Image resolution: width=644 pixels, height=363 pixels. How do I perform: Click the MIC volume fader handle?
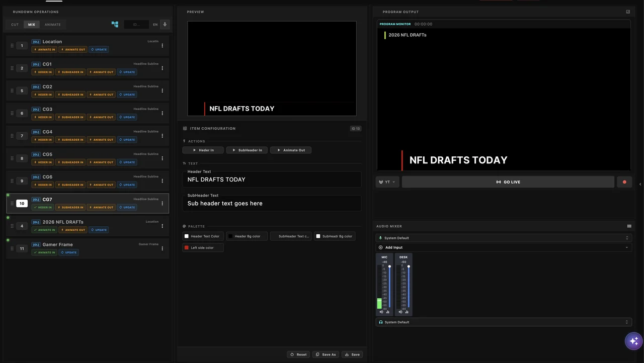[x=389, y=266]
